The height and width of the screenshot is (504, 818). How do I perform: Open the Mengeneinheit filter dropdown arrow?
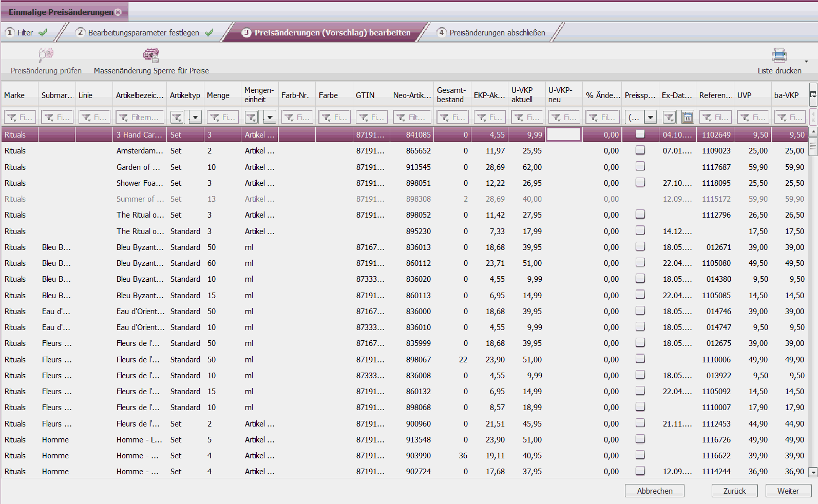coord(270,118)
